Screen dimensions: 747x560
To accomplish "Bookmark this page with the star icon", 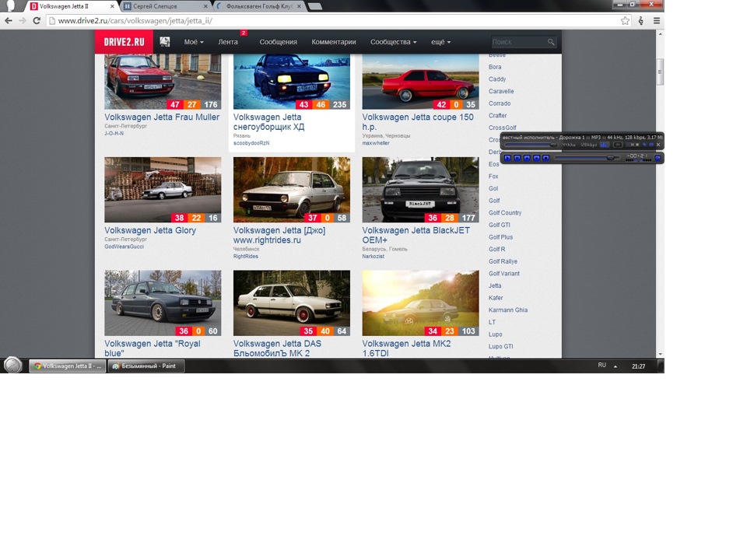I will [625, 20].
